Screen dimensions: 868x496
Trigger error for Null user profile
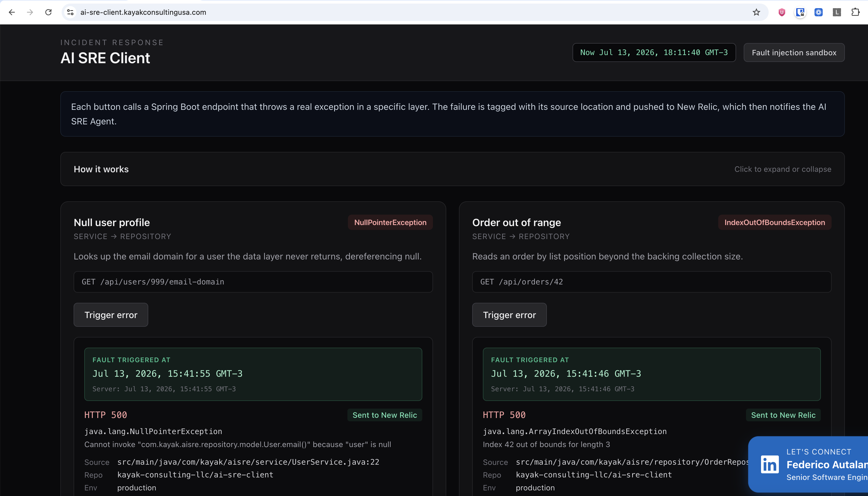click(x=111, y=315)
